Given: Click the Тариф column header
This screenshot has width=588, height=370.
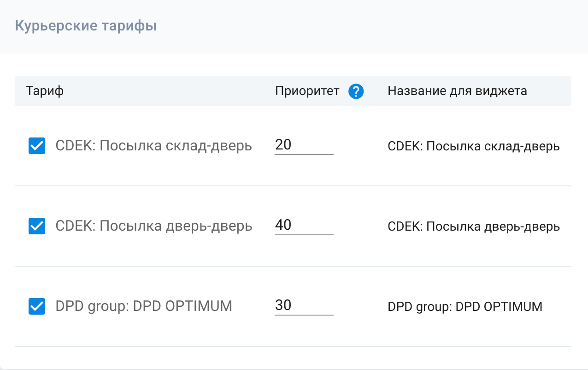Looking at the screenshot, I should pos(45,91).
